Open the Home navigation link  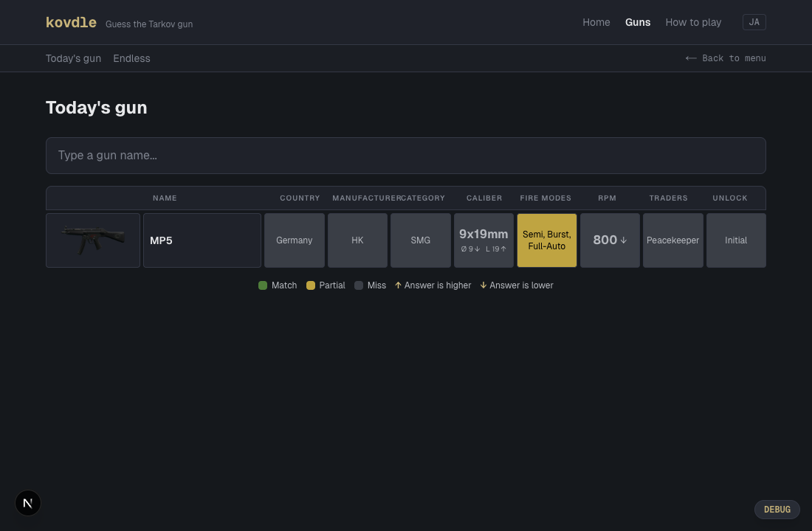point(596,22)
